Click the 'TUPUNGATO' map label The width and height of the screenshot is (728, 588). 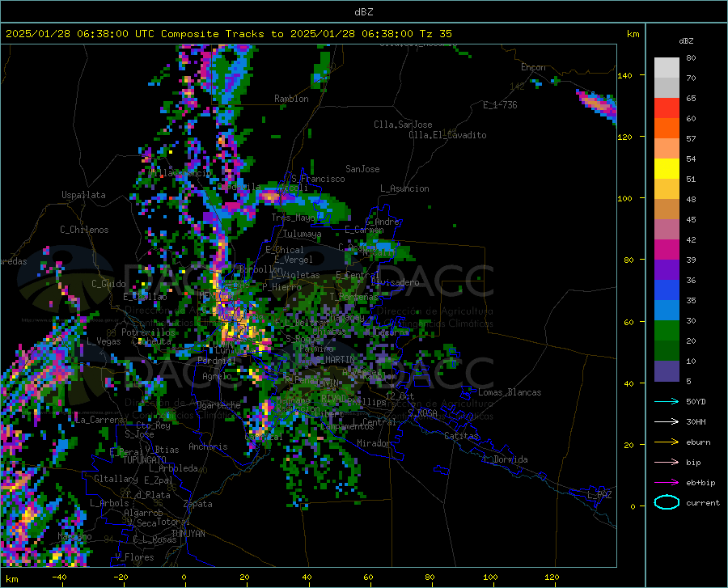click(145, 460)
